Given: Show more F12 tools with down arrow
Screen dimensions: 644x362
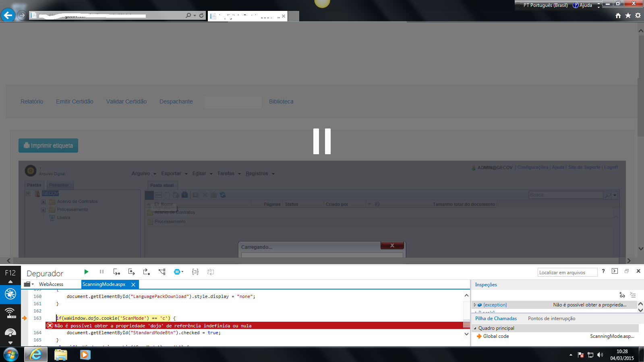Looking at the screenshot, I should coord(10,343).
